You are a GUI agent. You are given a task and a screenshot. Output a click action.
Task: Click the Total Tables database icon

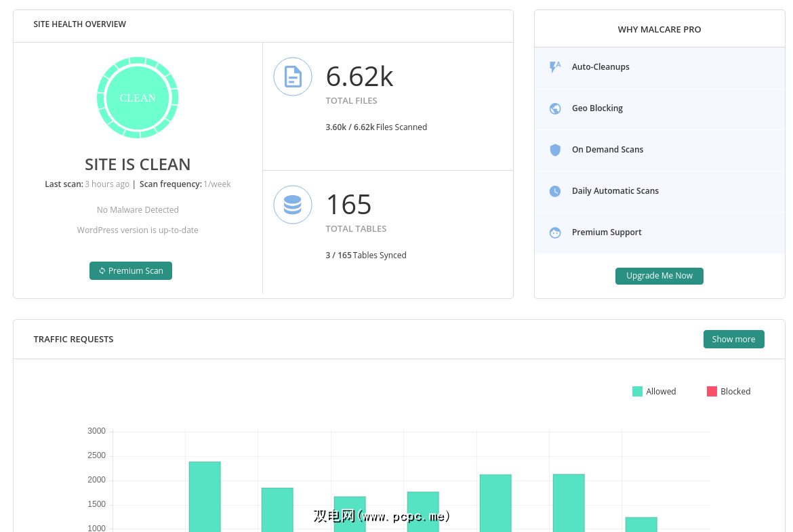click(293, 205)
